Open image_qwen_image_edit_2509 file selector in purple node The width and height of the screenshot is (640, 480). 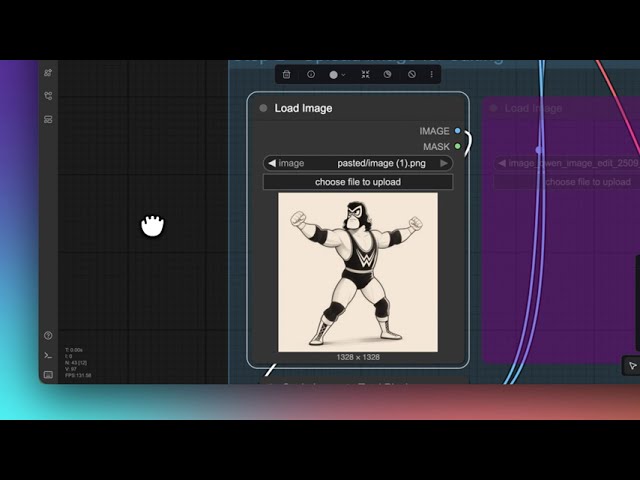tap(567, 163)
